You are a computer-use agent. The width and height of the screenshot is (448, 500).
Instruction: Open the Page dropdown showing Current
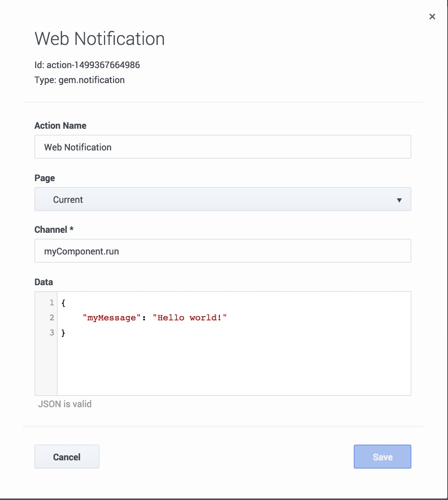tap(223, 199)
